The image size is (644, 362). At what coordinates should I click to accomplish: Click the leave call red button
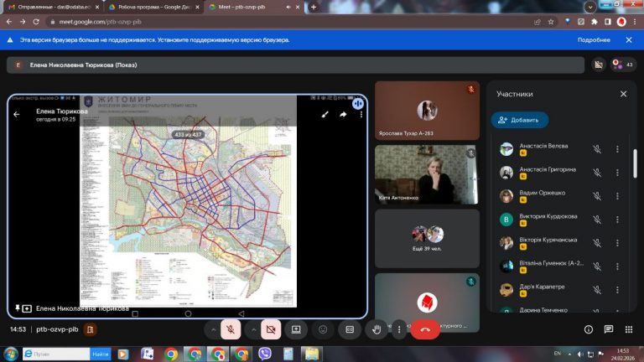[x=425, y=330]
